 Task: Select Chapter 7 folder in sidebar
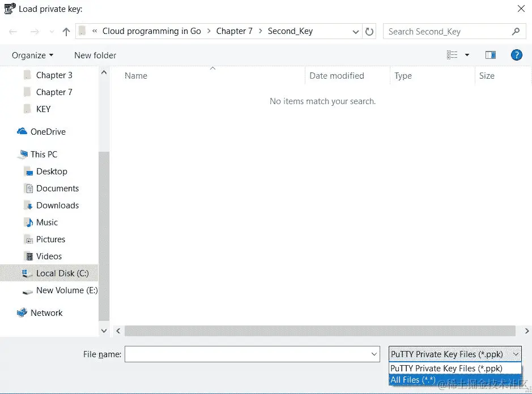tap(54, 92)
